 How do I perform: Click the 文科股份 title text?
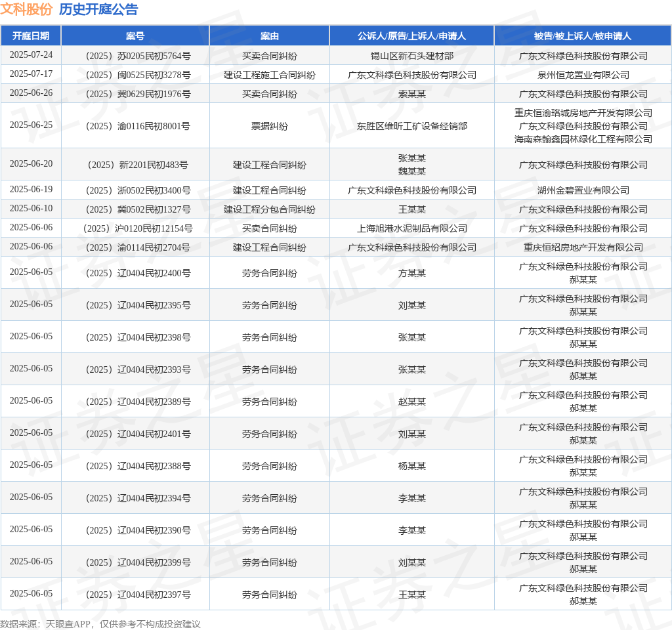click(x=26, y=9)
